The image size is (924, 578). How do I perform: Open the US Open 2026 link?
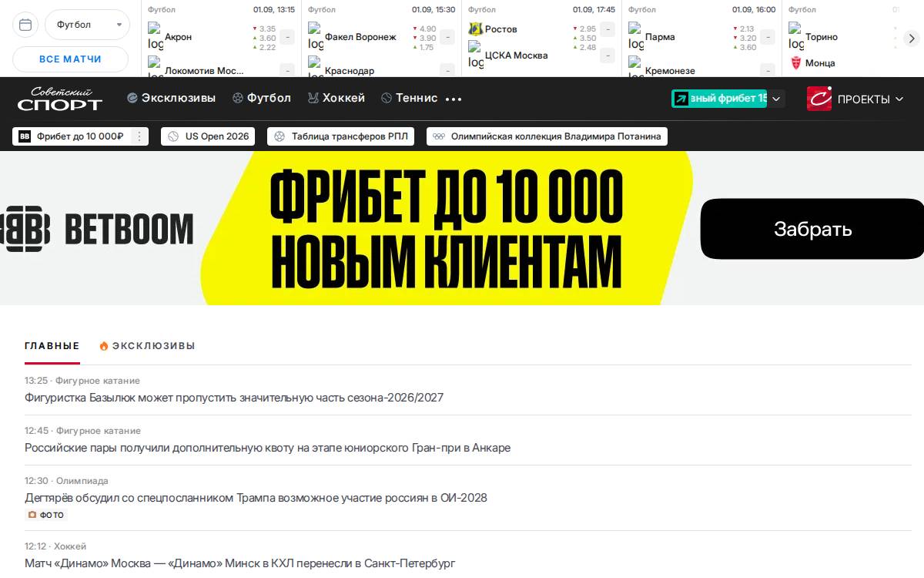(x=209, y=136)
